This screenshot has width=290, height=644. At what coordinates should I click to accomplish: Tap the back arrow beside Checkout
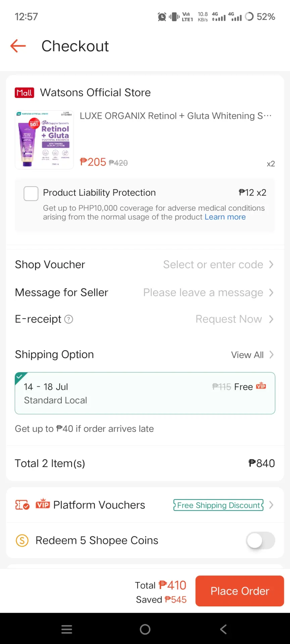(x=18, y=46)
